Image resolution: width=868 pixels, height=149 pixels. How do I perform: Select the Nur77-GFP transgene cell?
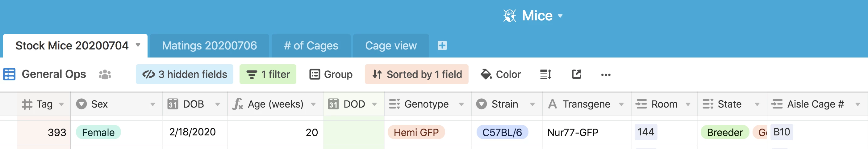point(573,133)
